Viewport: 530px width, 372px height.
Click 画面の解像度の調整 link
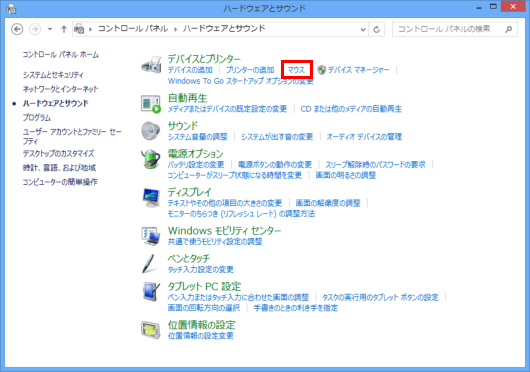tap(328, 203)
